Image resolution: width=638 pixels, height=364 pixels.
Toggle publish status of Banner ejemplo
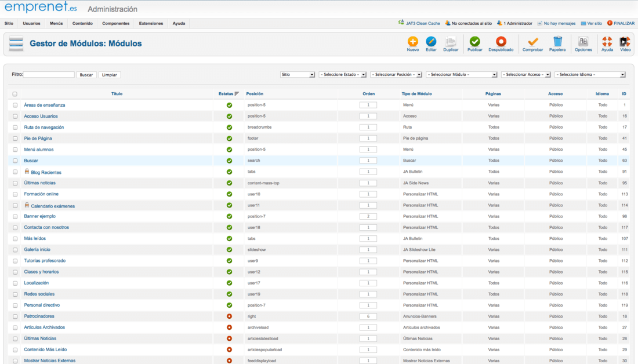[229, 216]
